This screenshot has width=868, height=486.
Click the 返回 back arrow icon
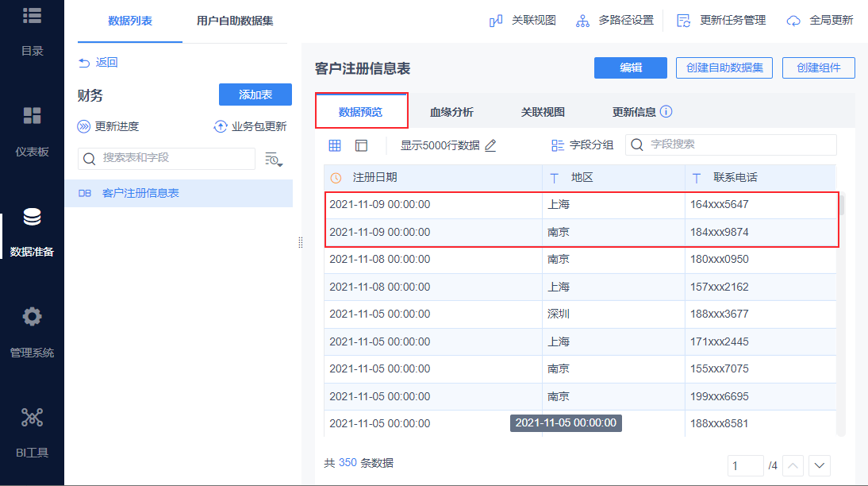(x=84, y=63)
